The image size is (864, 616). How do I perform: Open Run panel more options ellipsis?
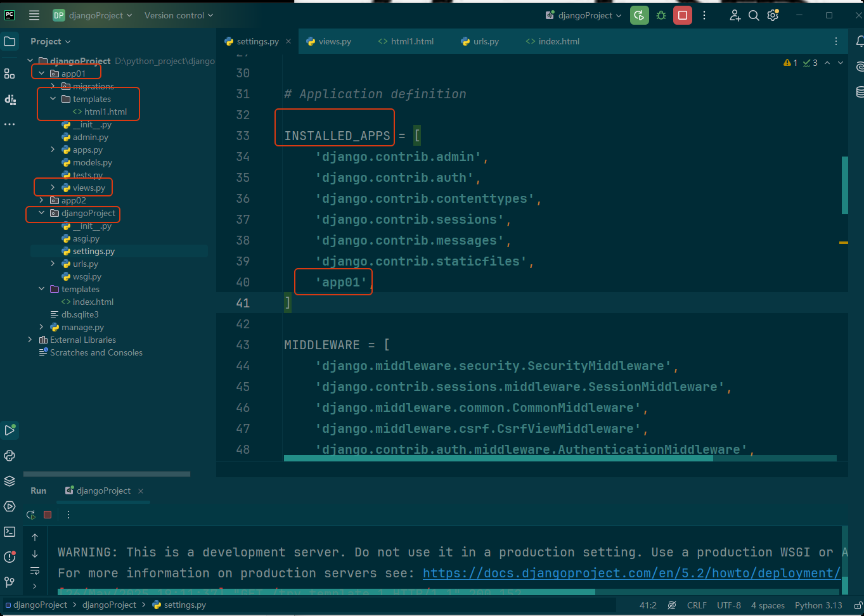68,515
